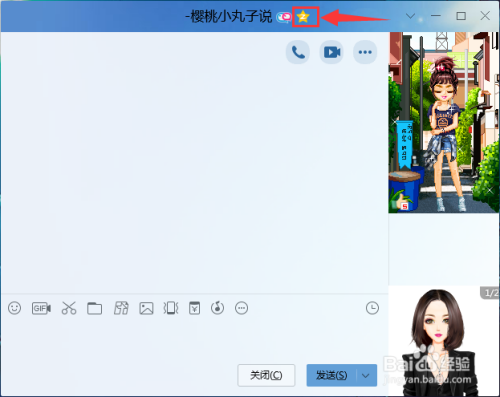Open the music sharing icon
This screenshot has height=397, width=500.
pos(217,308)
